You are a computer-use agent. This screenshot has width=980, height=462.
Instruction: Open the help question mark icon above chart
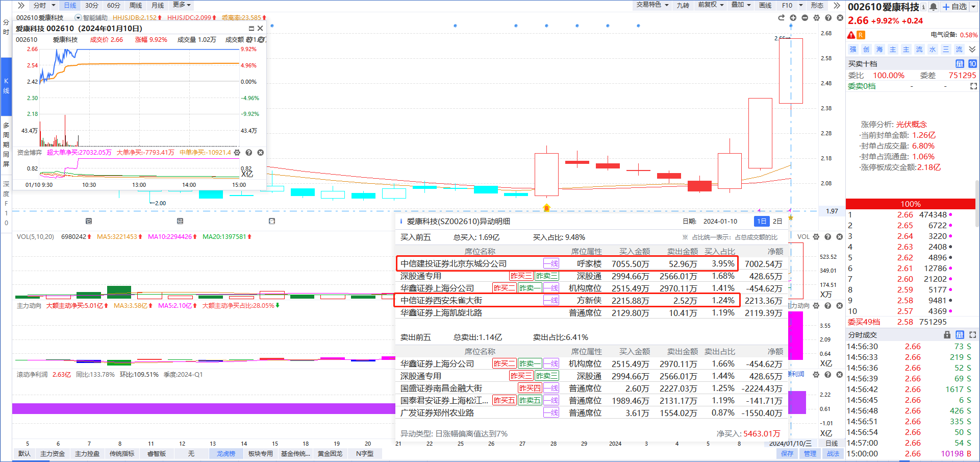828,18
